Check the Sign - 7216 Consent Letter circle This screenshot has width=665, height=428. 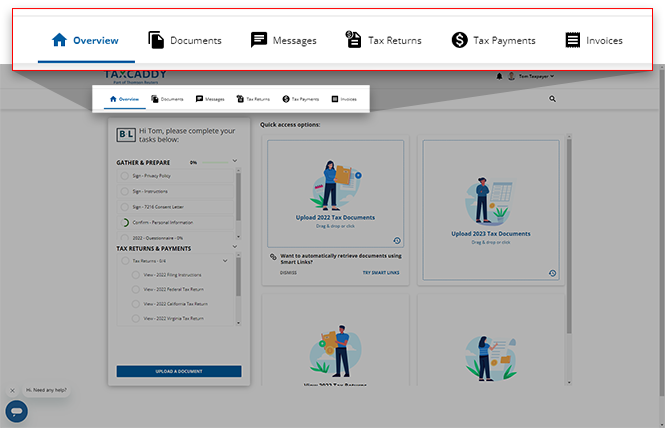pos(124,207)
